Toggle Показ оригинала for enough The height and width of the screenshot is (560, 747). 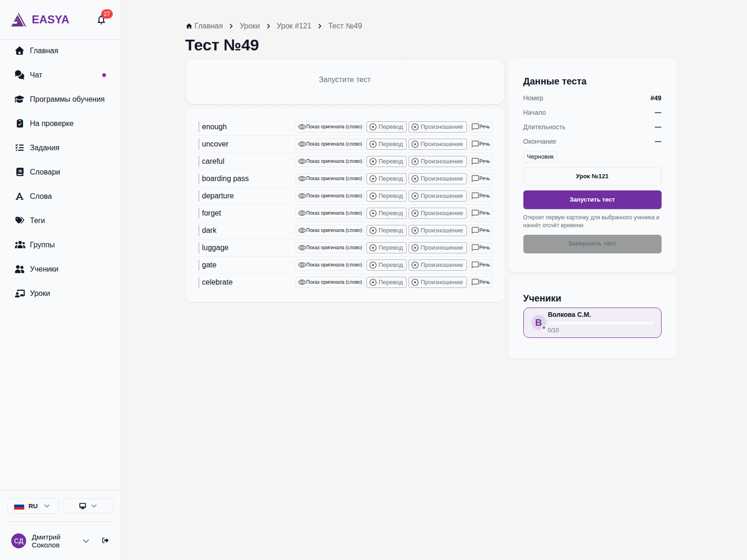tap(330, 127)
